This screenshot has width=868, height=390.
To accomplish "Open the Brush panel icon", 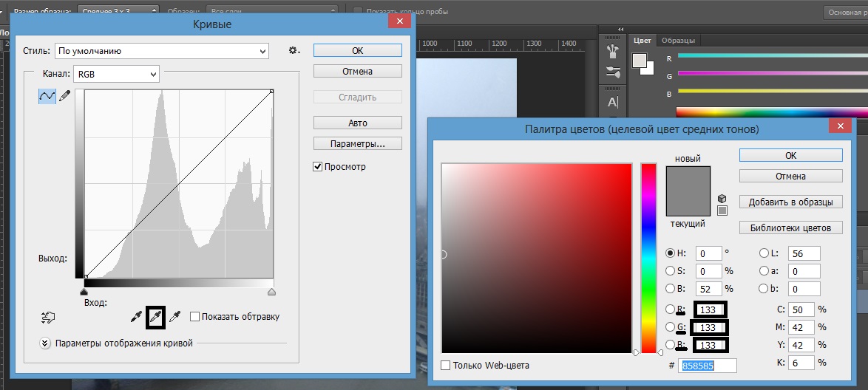I will tap(613, 72).
